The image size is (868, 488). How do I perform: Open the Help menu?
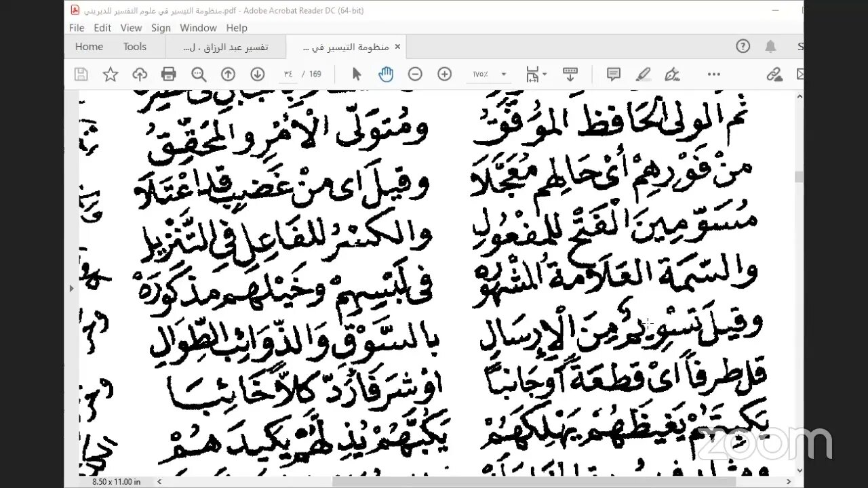[x=237, y=28]
